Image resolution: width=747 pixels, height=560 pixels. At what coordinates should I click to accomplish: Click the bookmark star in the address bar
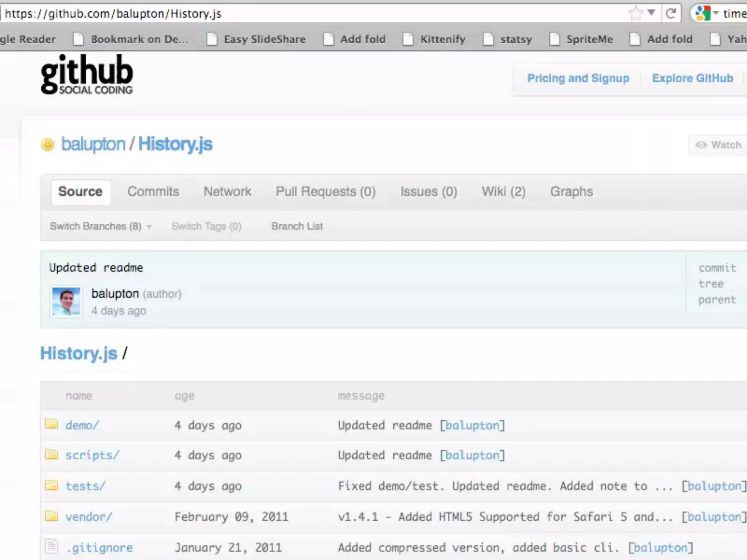[x=636, y=13]
